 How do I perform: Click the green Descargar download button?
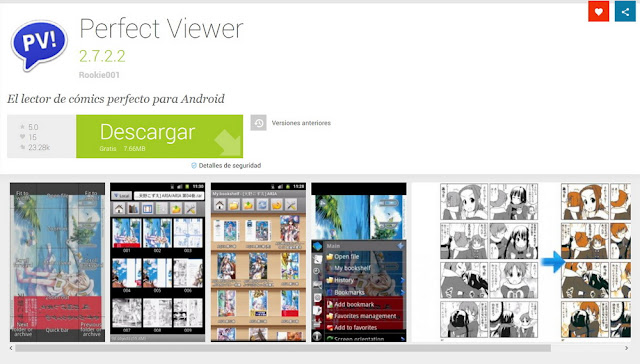160,136
